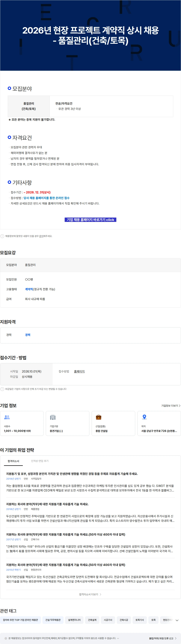Click the employees icon on 사원수 card

pyautogui.click(x=7, y=417)
